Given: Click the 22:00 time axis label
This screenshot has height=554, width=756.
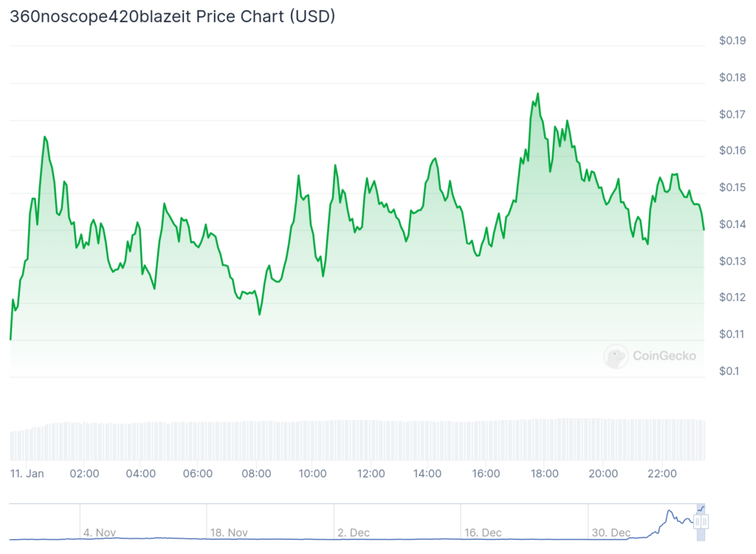Looking at the screenshot, I should tap(662, 474).
